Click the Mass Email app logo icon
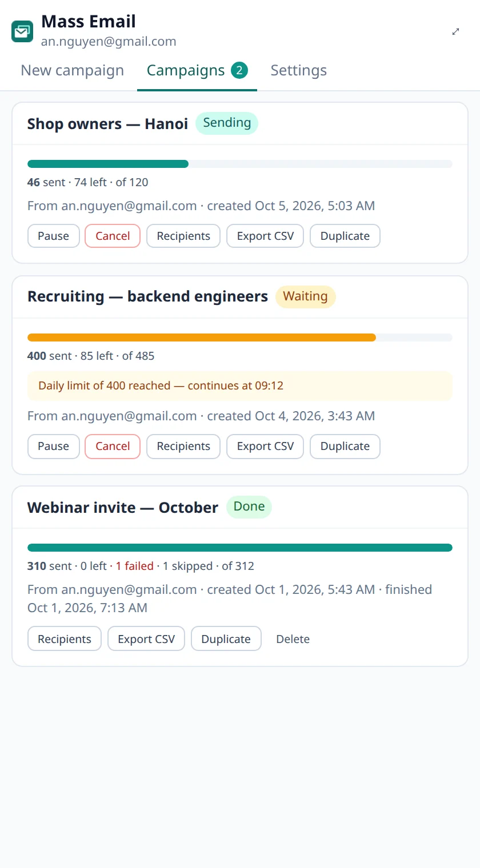 22,31
